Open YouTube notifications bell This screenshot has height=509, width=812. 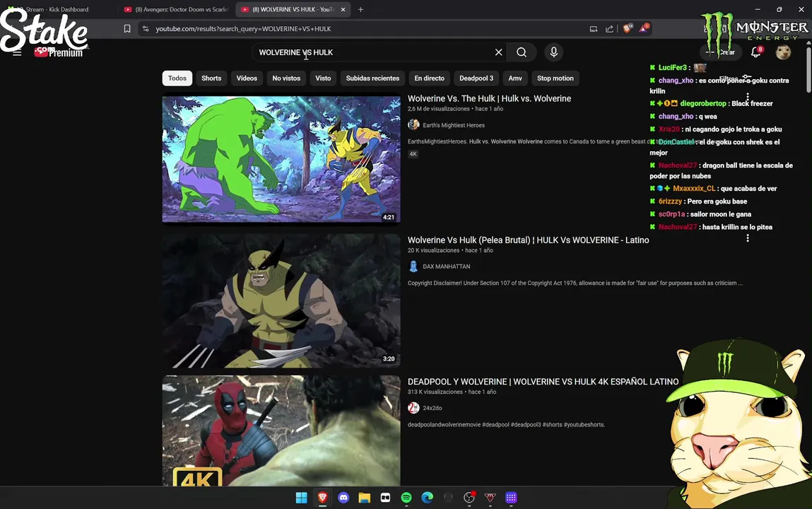(756, 52)
